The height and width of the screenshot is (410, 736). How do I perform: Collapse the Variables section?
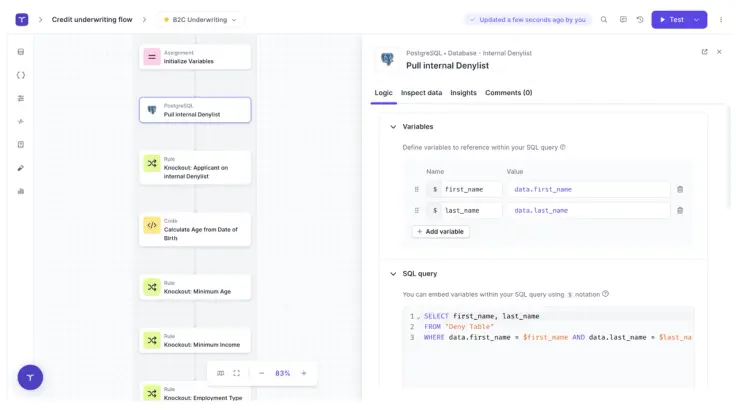click(393, 127)
